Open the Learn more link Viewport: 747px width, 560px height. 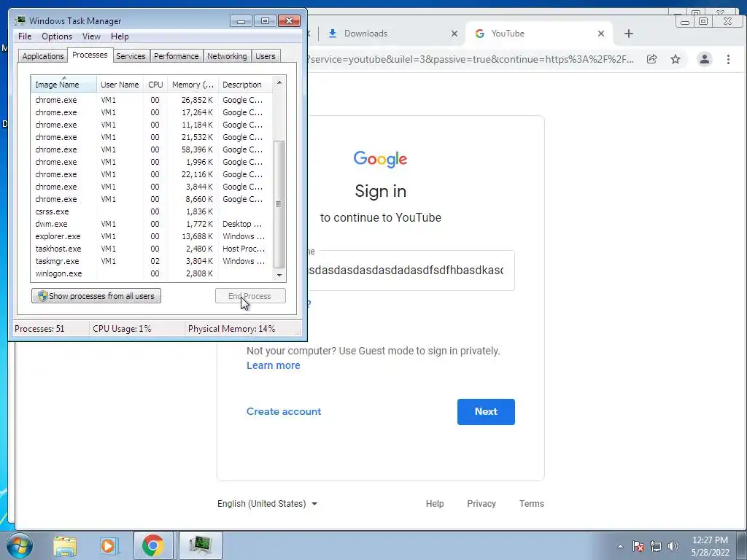point(274,365)
